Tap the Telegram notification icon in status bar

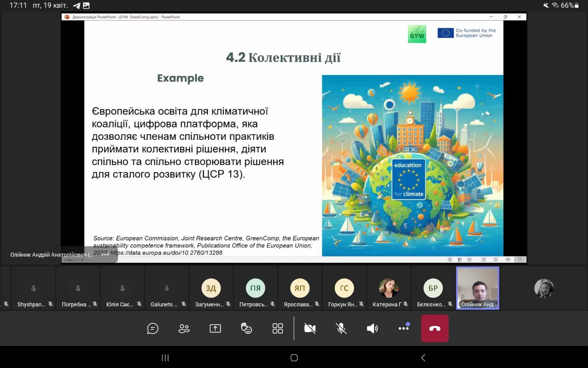click(x=77, y=6)
